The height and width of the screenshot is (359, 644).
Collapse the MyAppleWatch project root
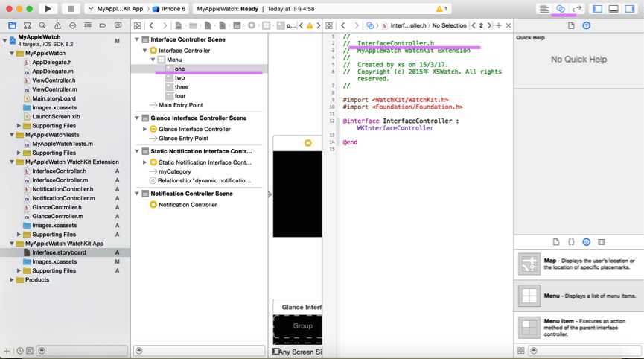pos(5,40)
